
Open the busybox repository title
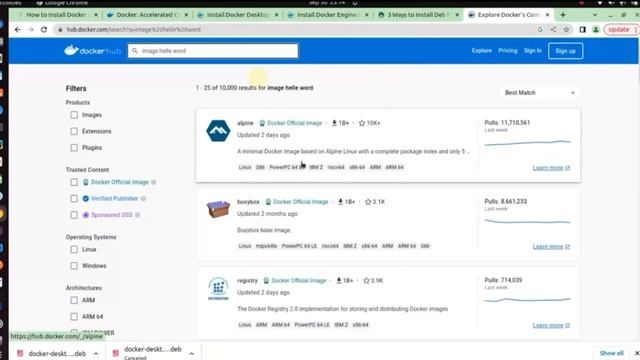248,202
